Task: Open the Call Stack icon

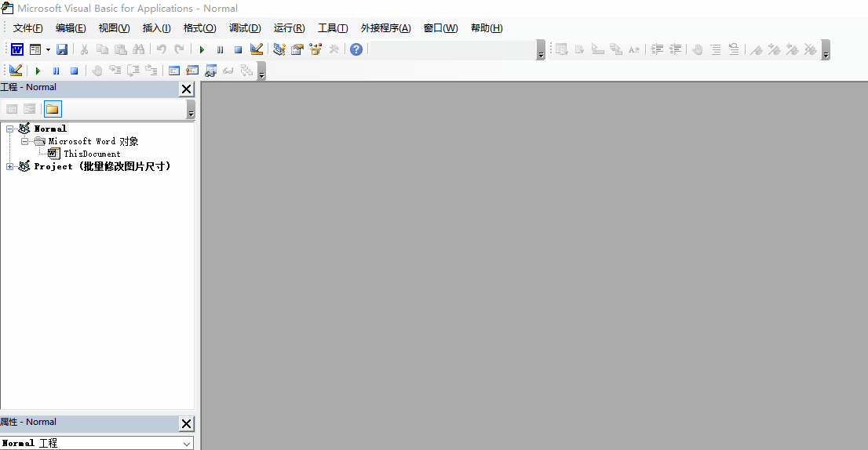Action: (x=246, y=71)
